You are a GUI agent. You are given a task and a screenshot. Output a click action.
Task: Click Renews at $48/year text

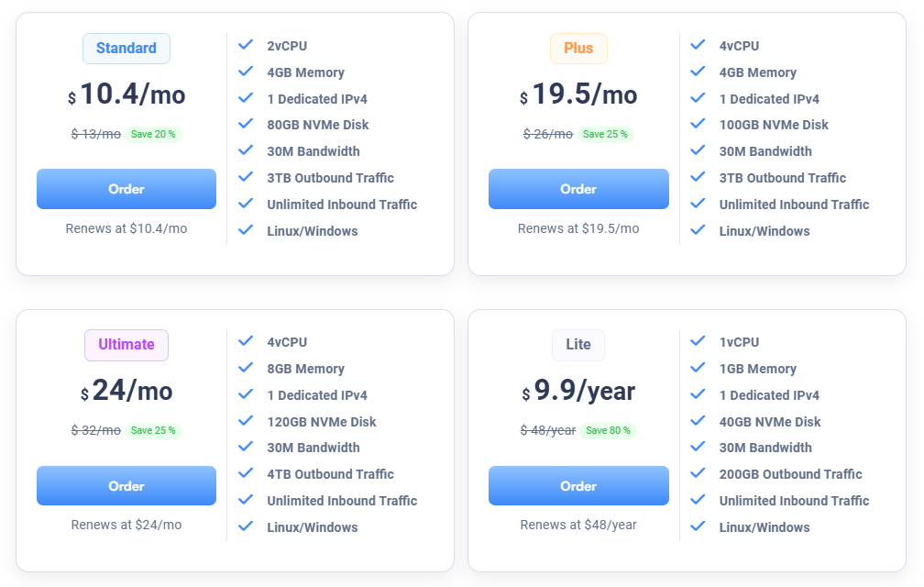578,525
